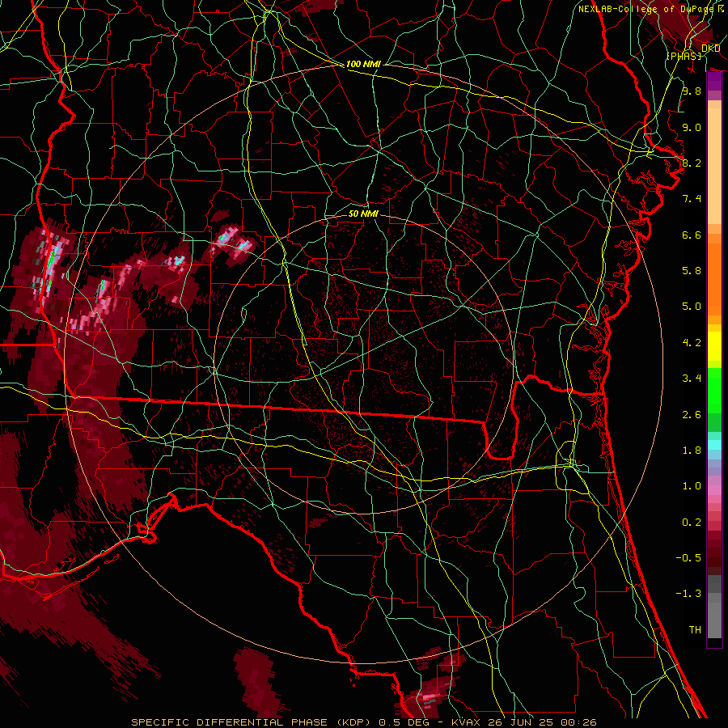
Task: Click the 6.6 legend value
Action: coord(692,235)
